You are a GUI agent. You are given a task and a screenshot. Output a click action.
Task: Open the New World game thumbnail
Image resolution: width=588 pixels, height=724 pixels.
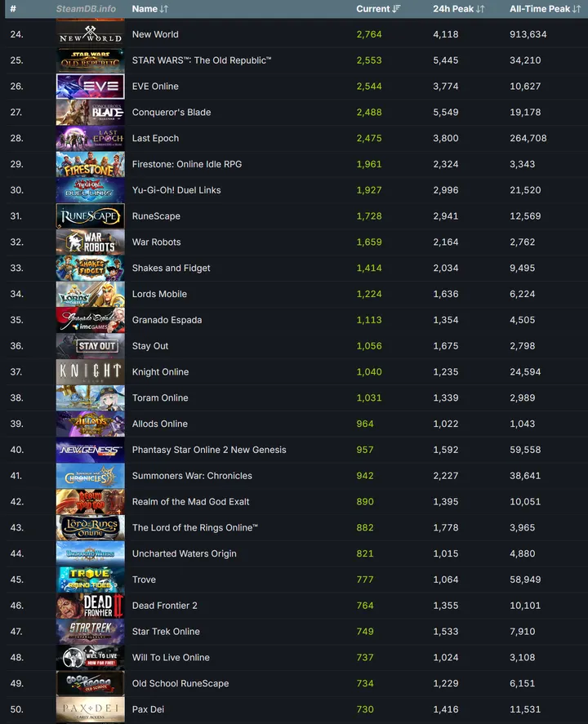pos(91,33)
